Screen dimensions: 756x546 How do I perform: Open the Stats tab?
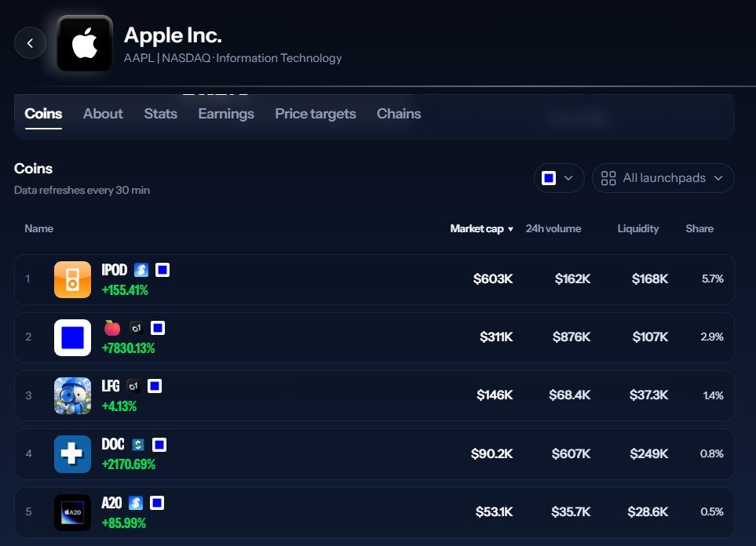(161, 114)
